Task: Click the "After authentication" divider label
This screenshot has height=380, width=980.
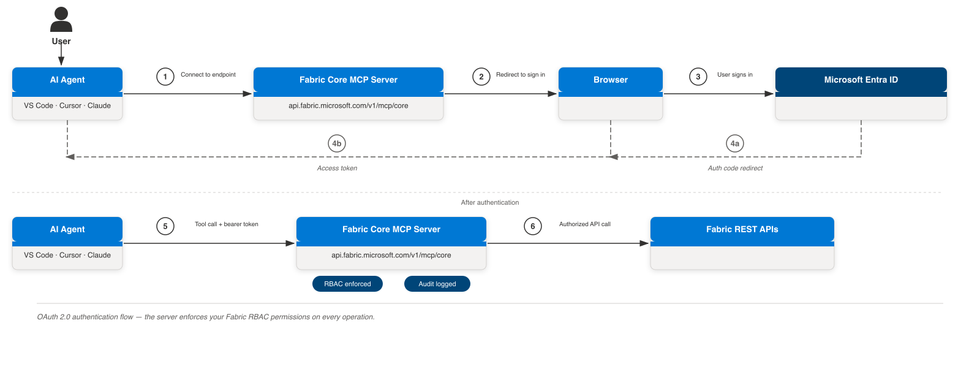Action: [x=490, y=202]
